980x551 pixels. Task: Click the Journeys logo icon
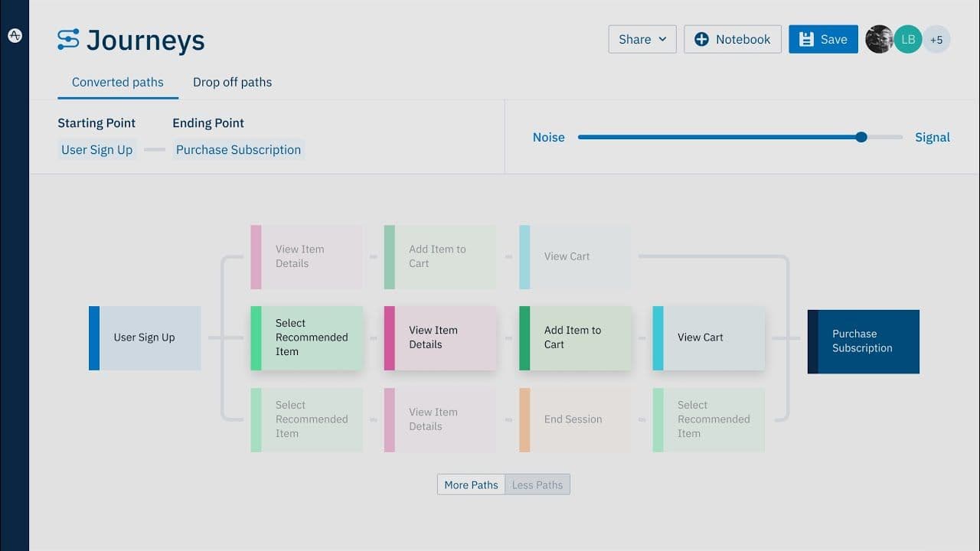(67, 40)
